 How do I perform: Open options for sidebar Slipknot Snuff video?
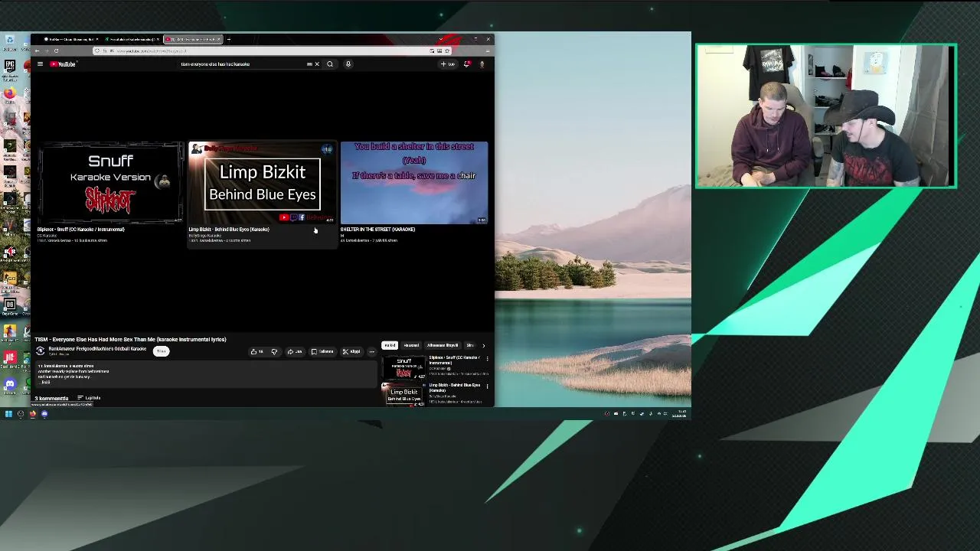(x=487, y=358)
